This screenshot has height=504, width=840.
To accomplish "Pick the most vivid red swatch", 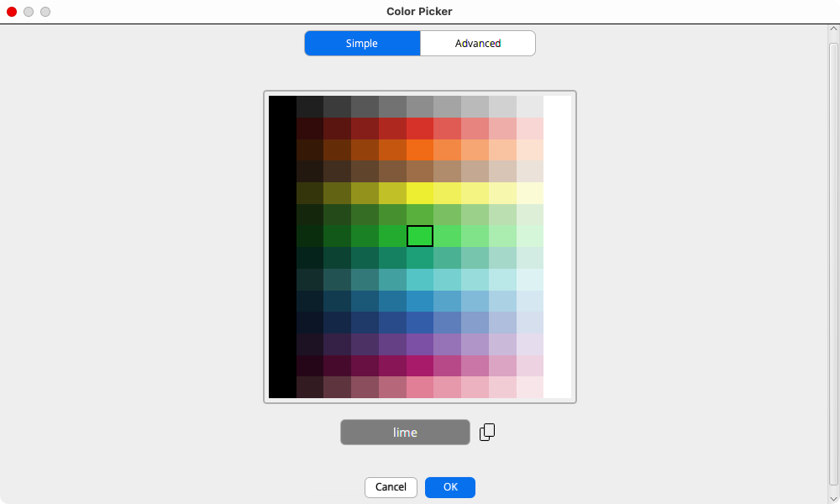I will [420, 128].
